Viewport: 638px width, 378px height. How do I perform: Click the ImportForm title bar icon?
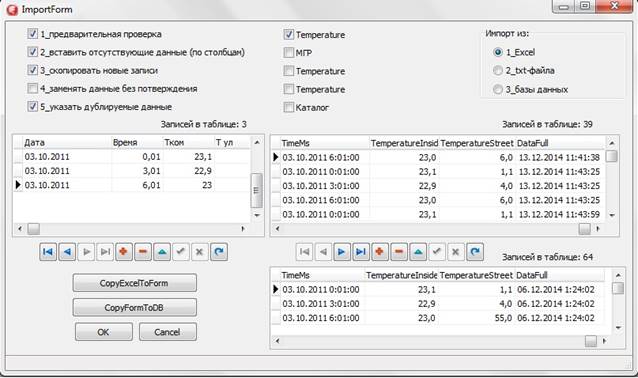pyautogui.click(x=12, y=9)
